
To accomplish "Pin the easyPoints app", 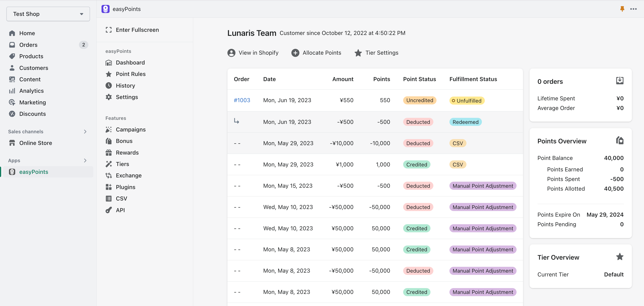I will [x=623, y=9].
